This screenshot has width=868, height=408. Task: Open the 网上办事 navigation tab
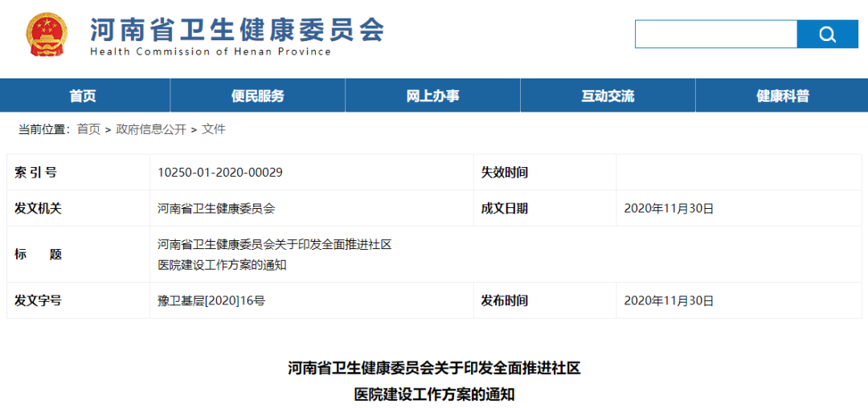433,96
